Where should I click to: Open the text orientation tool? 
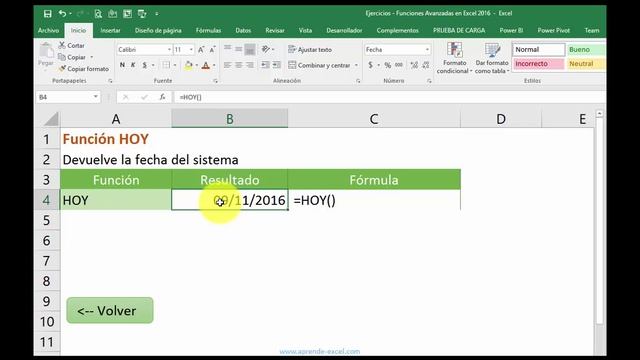[x=266, y=49]
